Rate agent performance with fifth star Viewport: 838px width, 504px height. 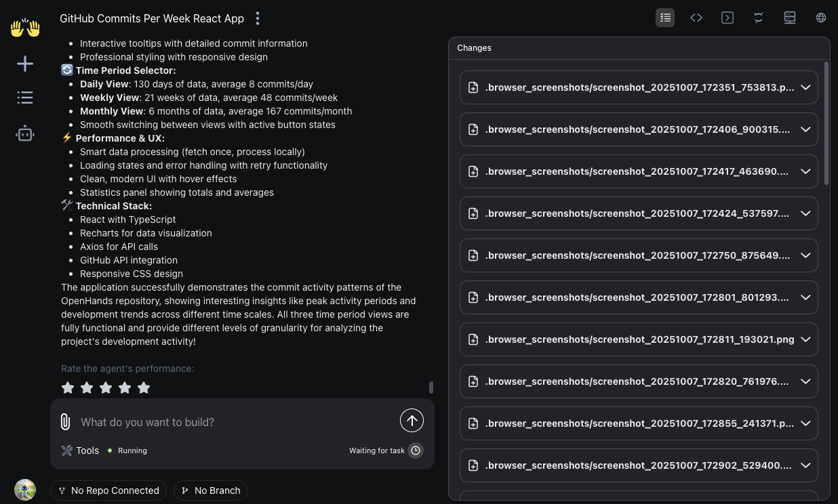click(144, 387)
